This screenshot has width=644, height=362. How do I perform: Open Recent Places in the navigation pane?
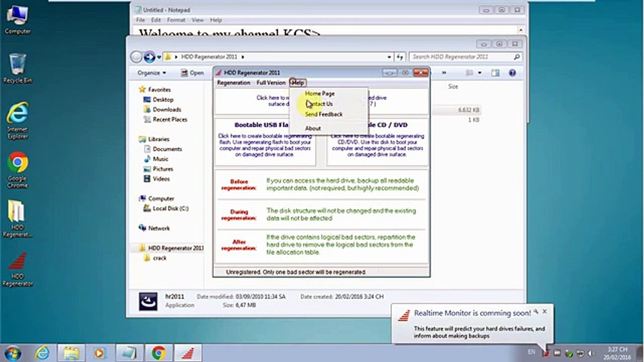coord(170,120)
